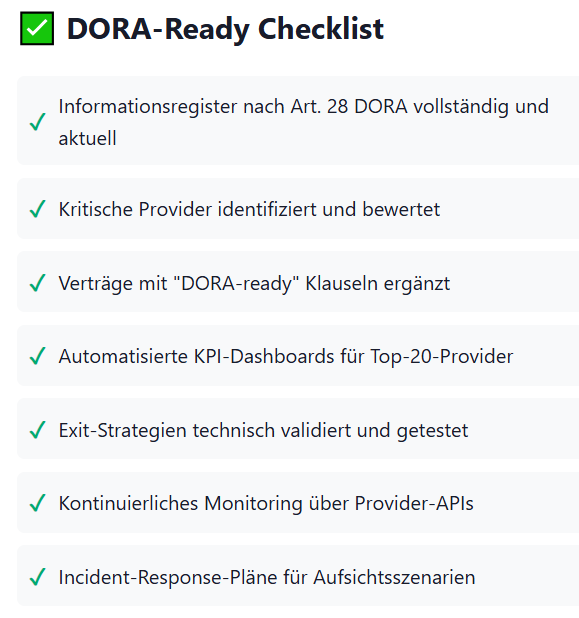Select 'Verträge mit DORA-ready Klauseln ergänzt' row

click(x=298, y=281)
